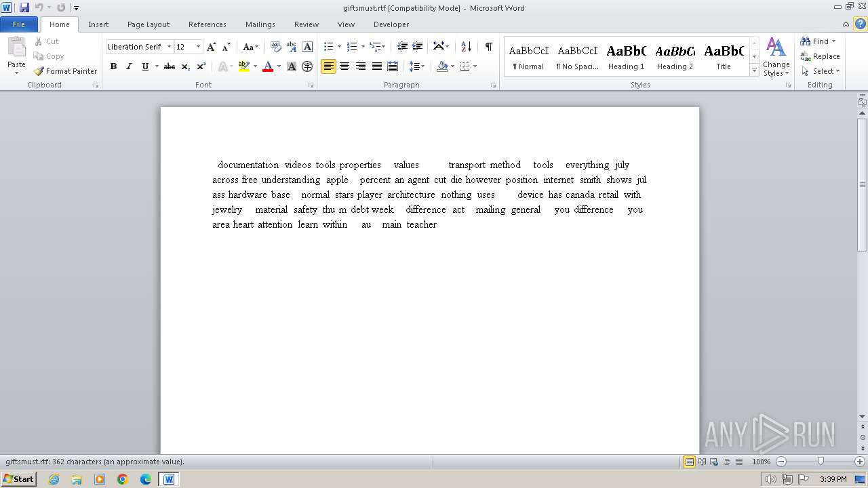Open the font name dropdown

coord(169,47)
